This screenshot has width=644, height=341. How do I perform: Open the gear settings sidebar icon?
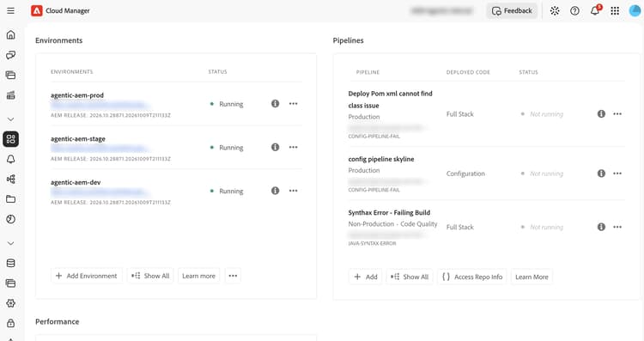click(x=10, y=303)
